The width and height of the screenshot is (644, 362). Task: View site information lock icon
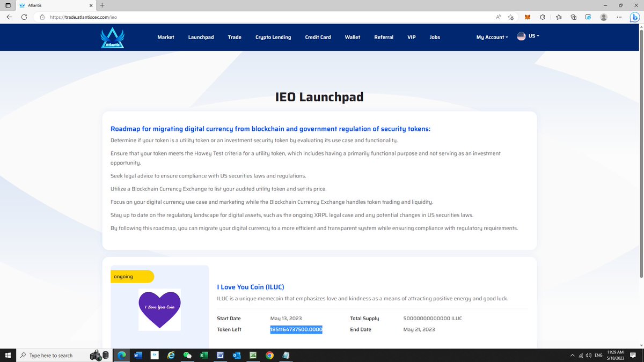42,17
